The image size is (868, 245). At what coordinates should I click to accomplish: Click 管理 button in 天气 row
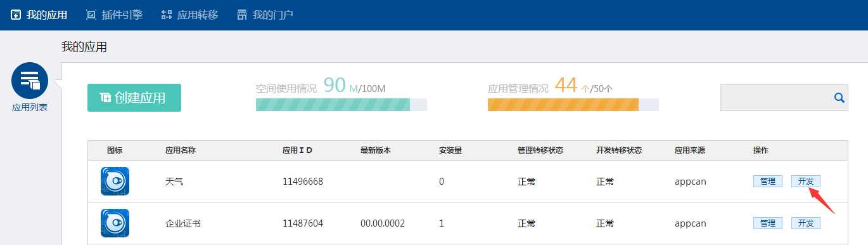click(768, 182)
